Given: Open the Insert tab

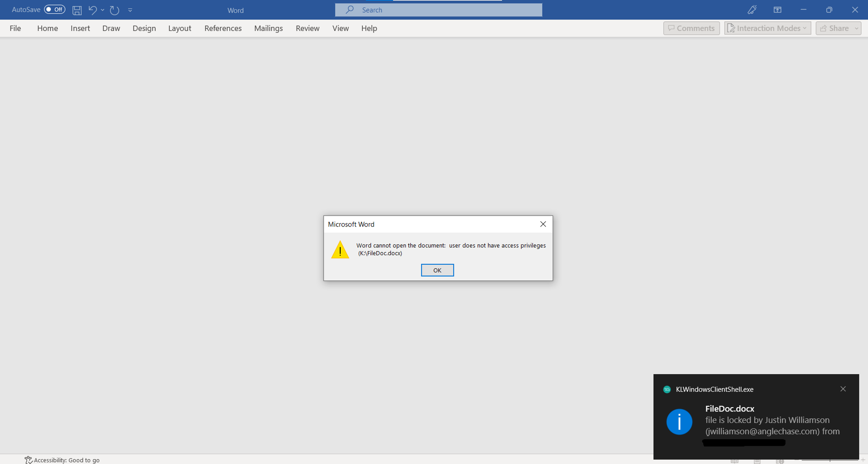Looking at the screenshot, I should tap(80, 28).
